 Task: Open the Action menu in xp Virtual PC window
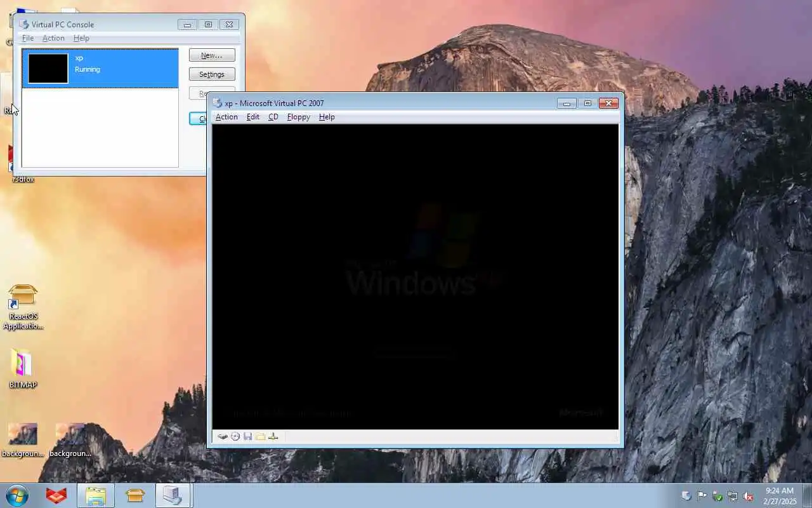coord(226,117)
